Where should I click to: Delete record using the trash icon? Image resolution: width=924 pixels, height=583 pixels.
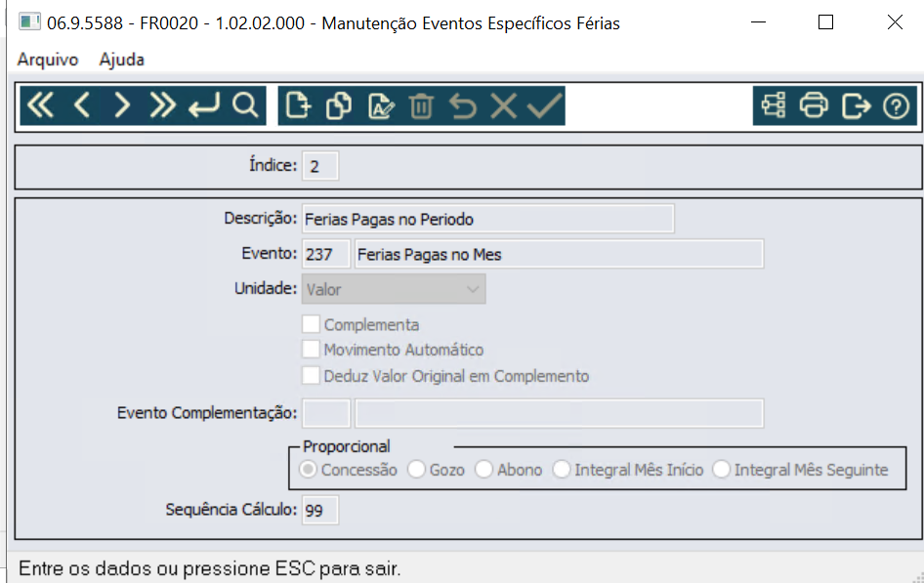[x=421, y=106]
